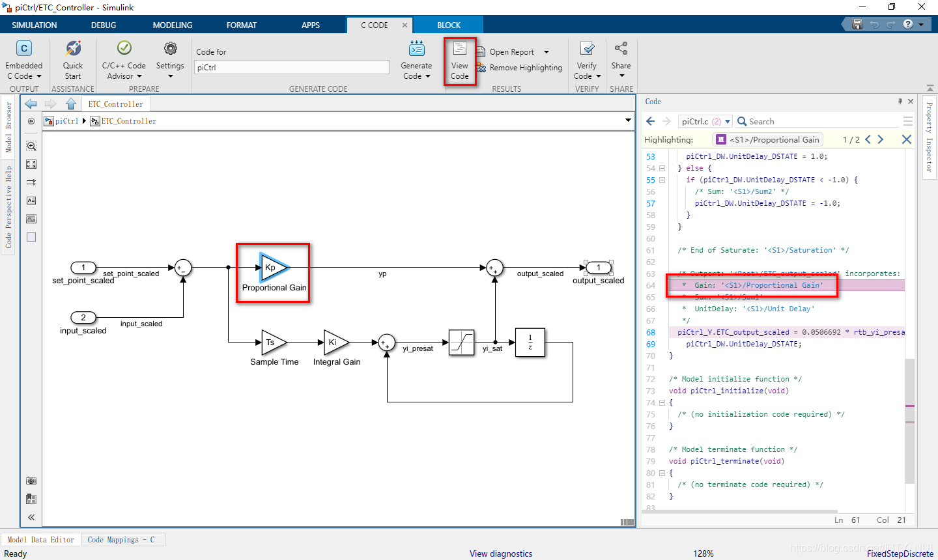Take a screenshot with the camera icon
The image size is (938, 560).
pos(31,481)
